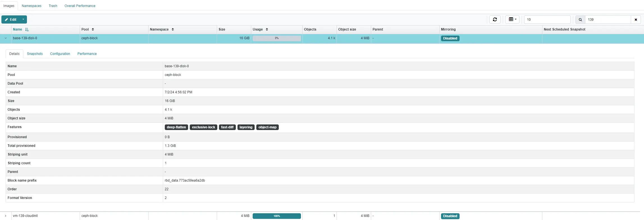Collapse the base-139-disk-0 row details
The image size is (644, 220).
(x=6, y=38)
